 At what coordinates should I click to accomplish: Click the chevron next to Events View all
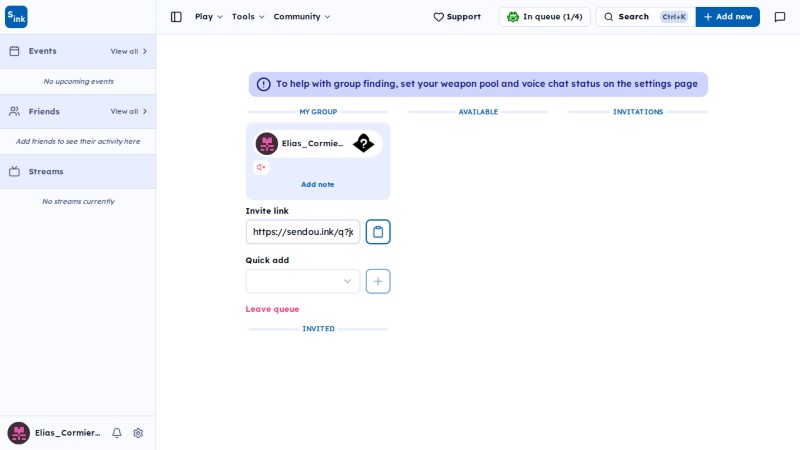click(145, 51)
